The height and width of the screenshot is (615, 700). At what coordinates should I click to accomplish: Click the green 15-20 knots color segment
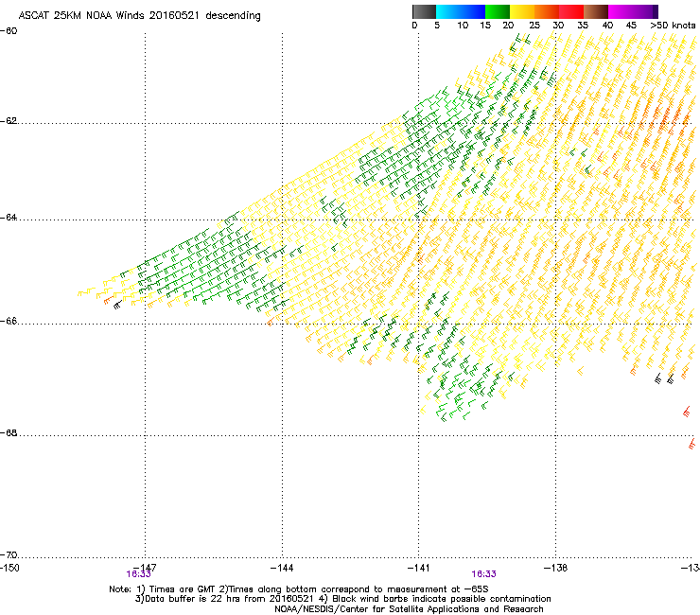(x=498, y=11)
